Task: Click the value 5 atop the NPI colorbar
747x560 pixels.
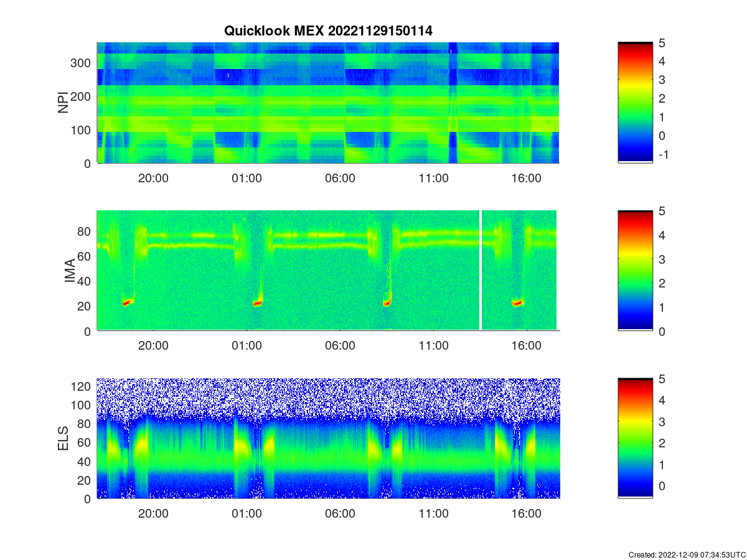Action: (x=662, y=43)
